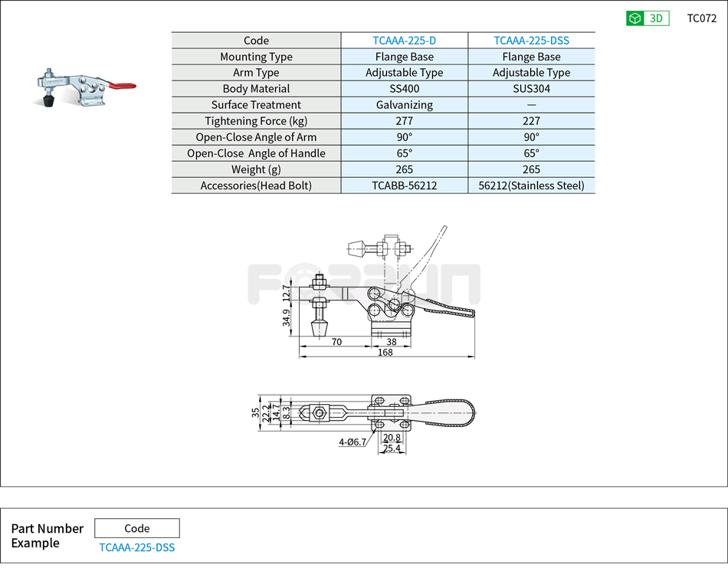Select the SUS304 material value

531,88
